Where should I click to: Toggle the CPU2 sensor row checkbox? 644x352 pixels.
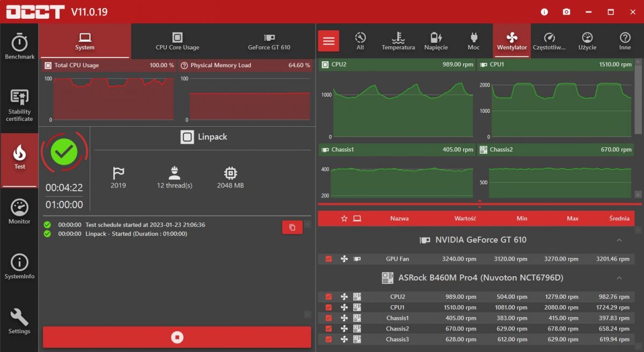pos(328,297)
